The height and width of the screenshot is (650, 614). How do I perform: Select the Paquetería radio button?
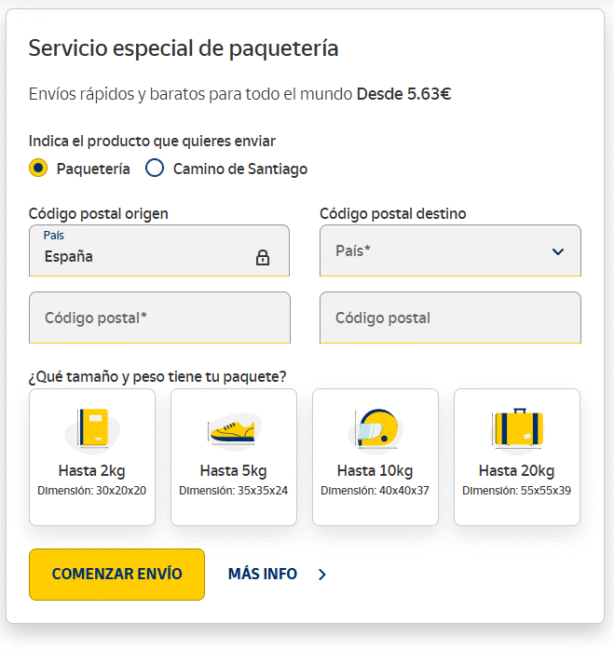[38, 168]
